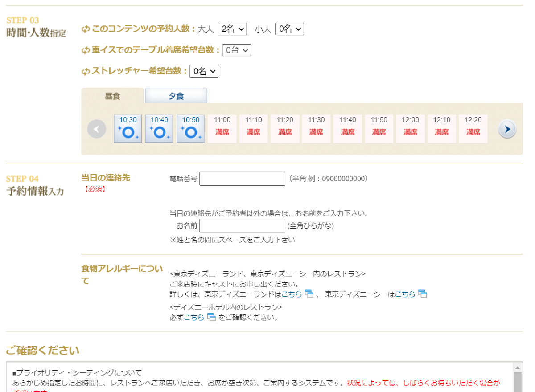Click the お名前 name input field

click(x=242, y=225)
